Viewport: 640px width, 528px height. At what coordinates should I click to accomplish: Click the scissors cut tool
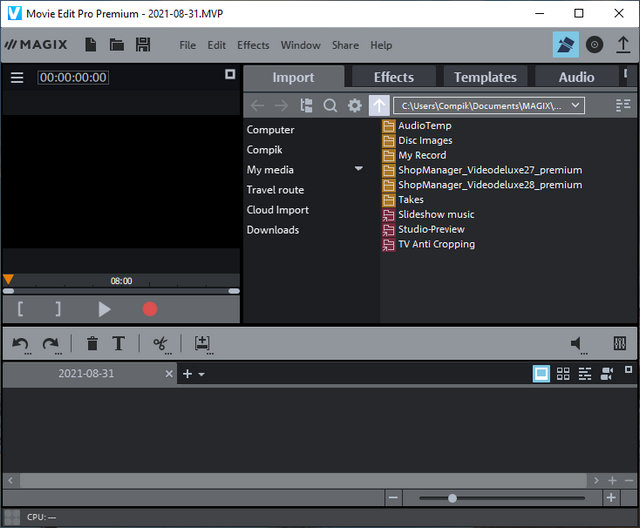coord(159,344)
